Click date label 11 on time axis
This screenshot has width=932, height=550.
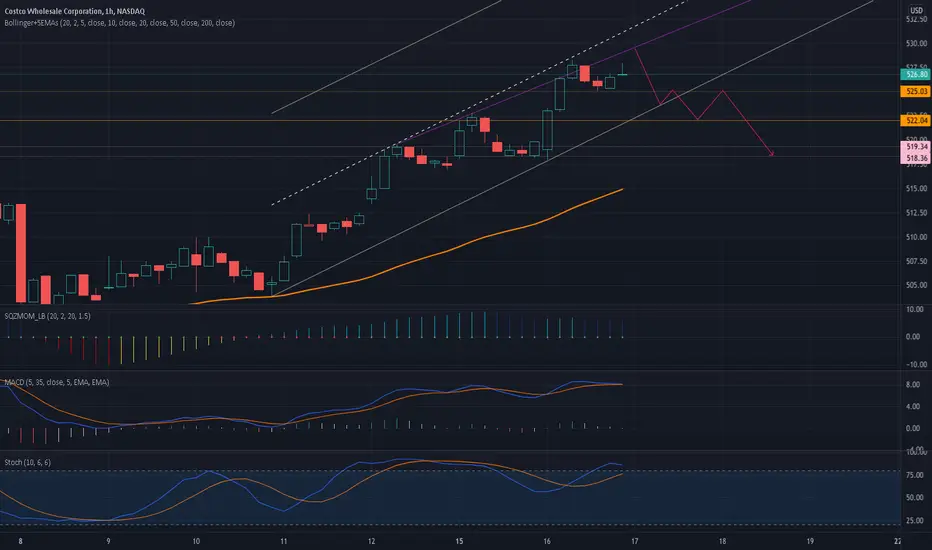[x=284, y=541]
